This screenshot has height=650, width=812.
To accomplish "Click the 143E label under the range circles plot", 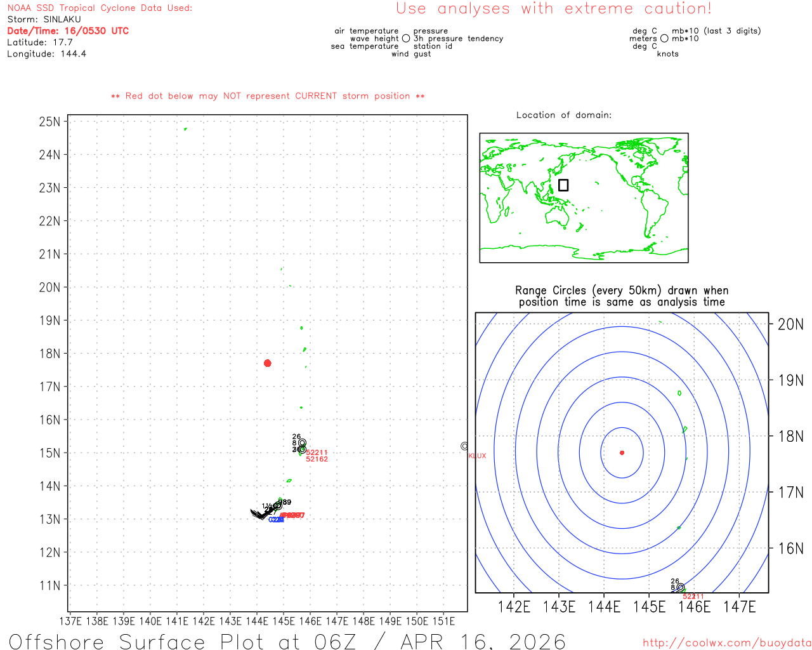I will pos(559,607).
